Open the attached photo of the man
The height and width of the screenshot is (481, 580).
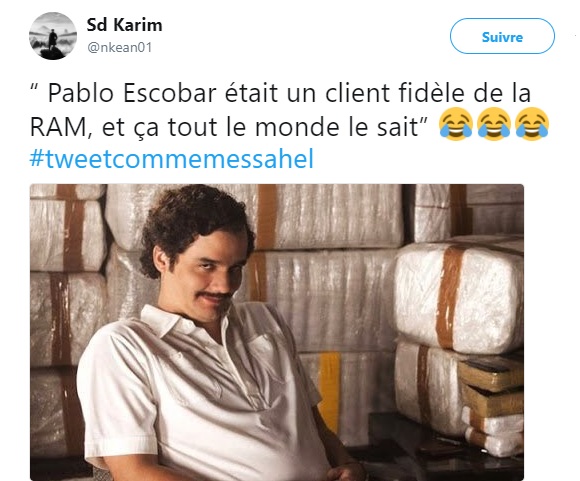(x=277, y=332)
